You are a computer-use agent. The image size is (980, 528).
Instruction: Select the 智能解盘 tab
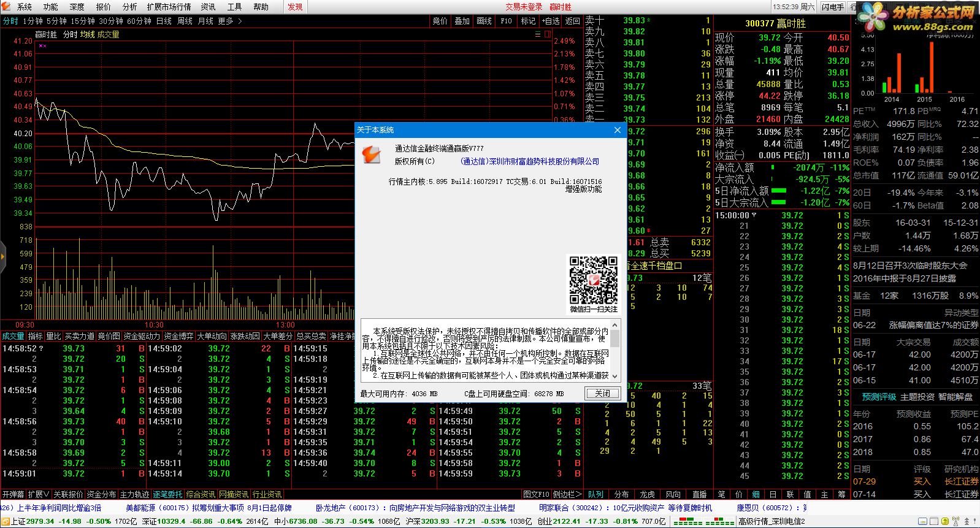point(955,397)
